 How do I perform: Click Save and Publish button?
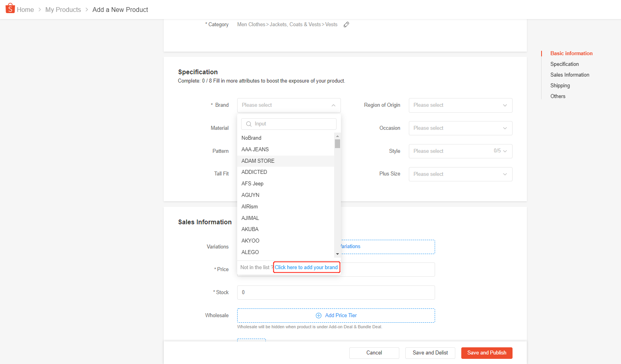pos(487,353)
